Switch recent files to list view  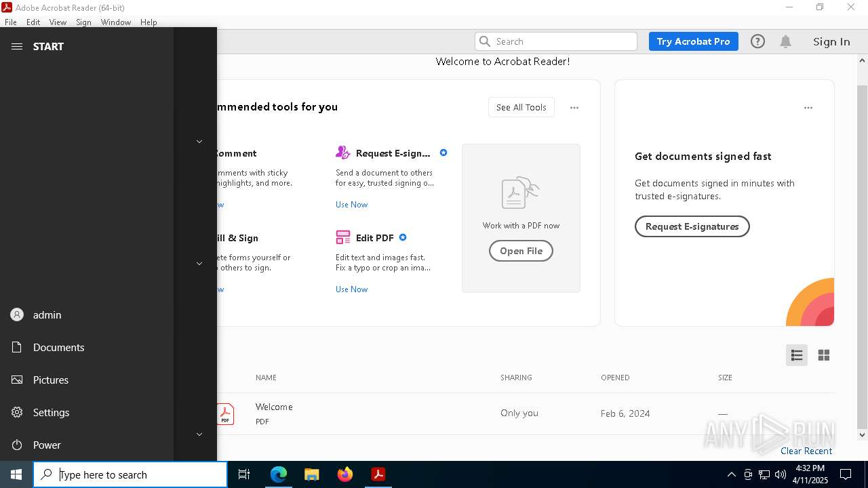[x=797, y=355]
